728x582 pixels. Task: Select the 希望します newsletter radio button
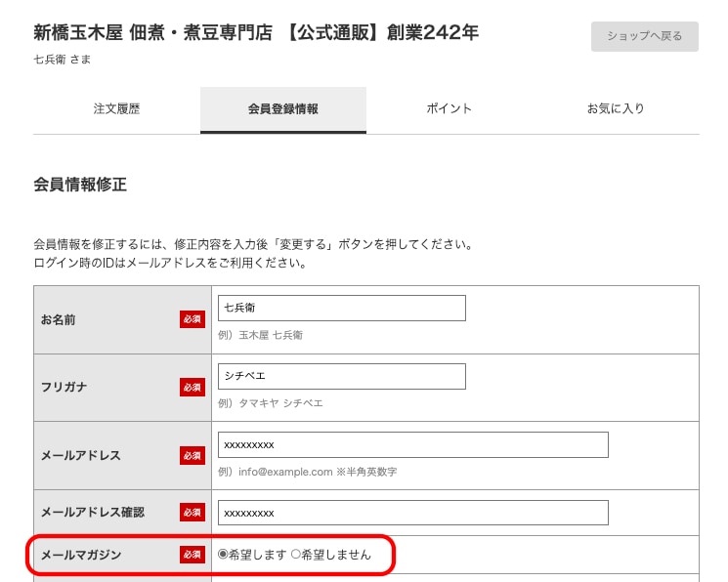[x=223, y=555]
